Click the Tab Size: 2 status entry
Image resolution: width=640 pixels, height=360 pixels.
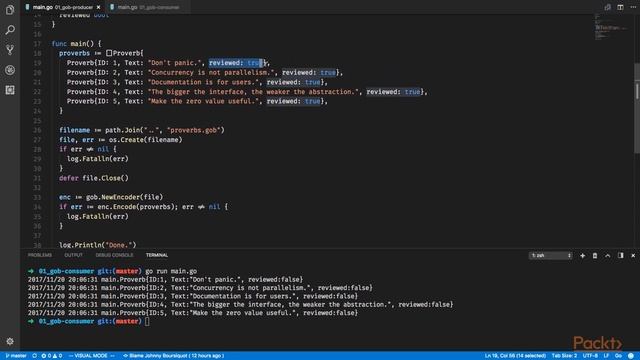coord(564,356)
